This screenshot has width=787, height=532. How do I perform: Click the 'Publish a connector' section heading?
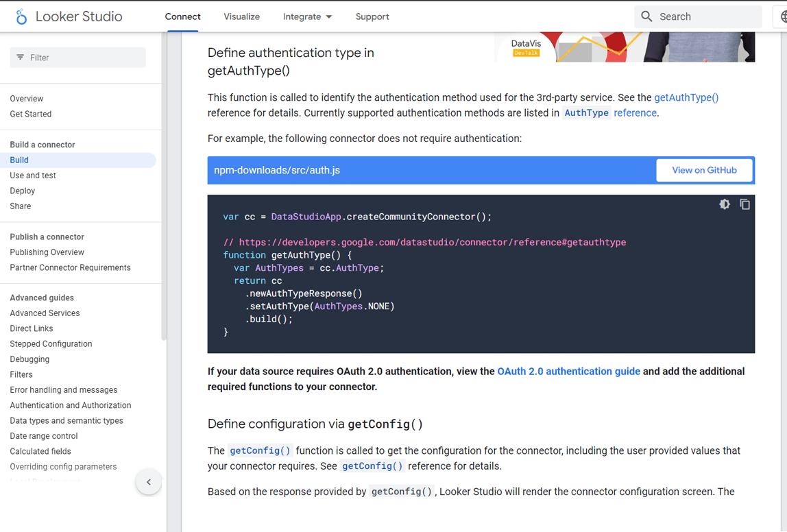(x=47, y=237)
